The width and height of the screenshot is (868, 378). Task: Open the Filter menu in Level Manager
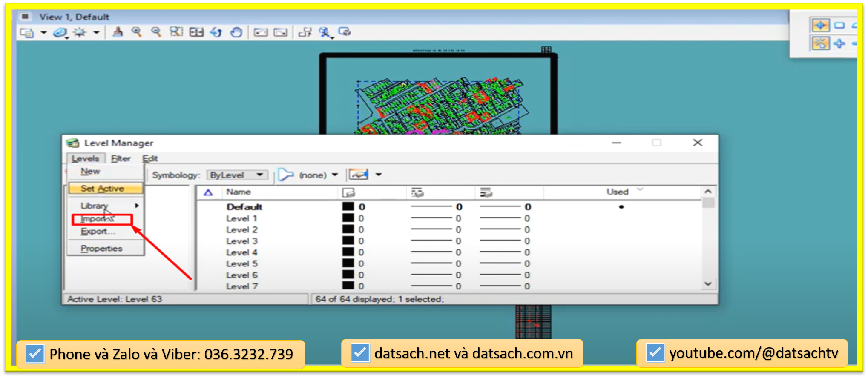121,158
